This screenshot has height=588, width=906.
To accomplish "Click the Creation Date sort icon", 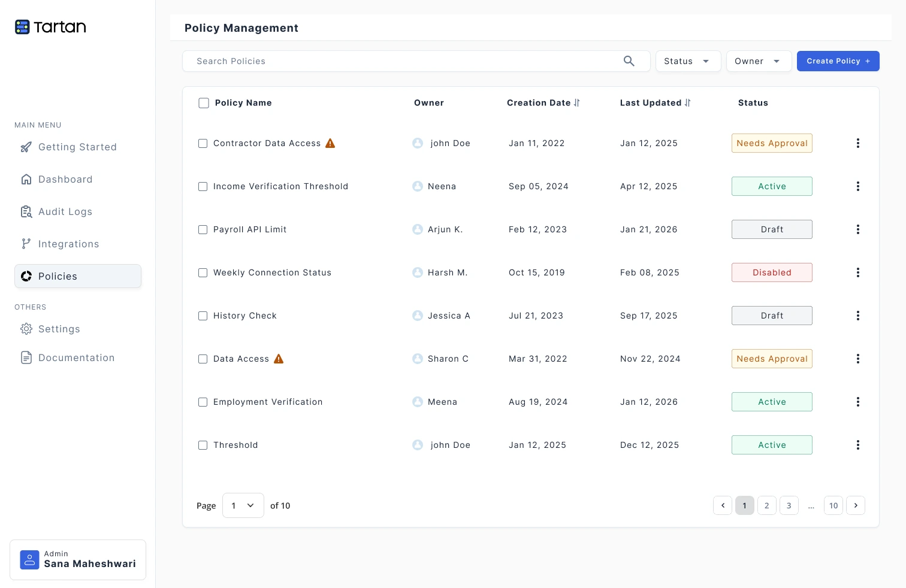I will coord(576,103).
